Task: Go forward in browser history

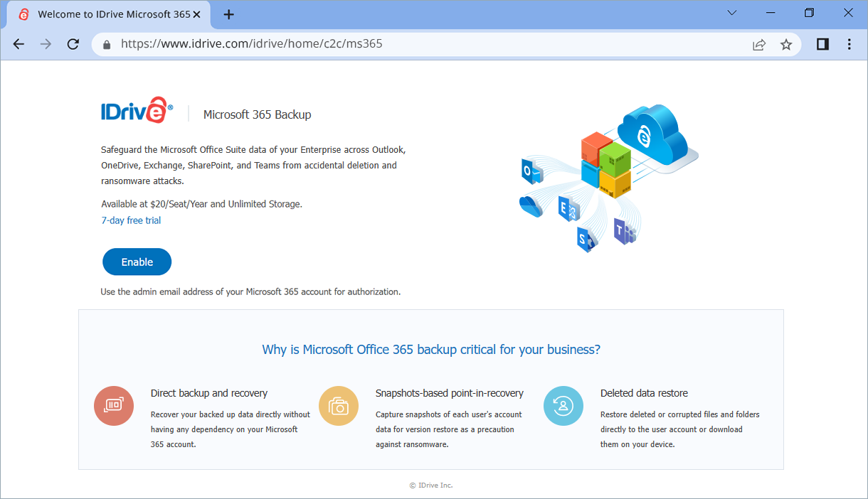Action: tap(46, 44)
